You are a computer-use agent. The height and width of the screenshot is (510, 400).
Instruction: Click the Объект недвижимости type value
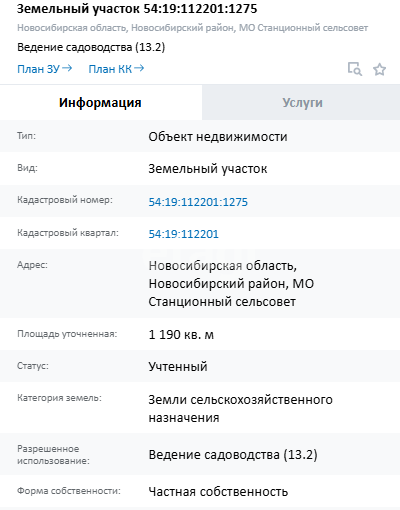pyautogui.click(x=218, y=137)
